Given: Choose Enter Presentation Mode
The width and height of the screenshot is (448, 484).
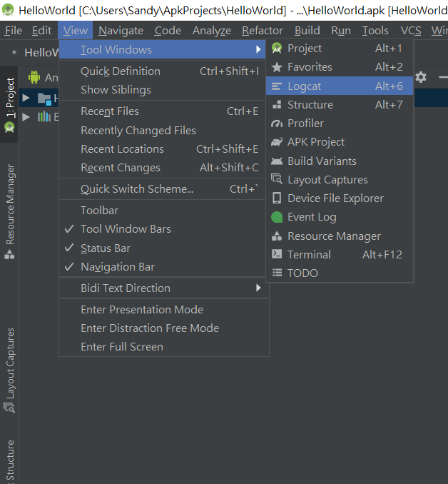Looking at the screenshot, I should click(164, 310).
